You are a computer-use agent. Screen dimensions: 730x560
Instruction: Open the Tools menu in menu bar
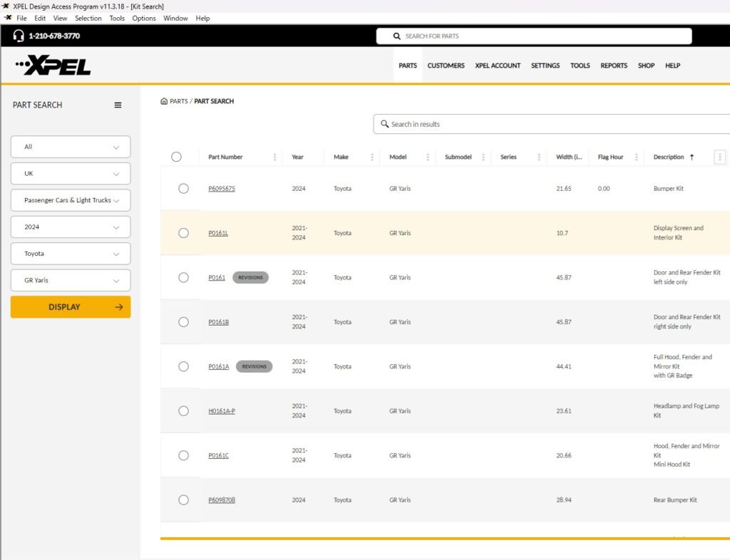coord(117,19)
